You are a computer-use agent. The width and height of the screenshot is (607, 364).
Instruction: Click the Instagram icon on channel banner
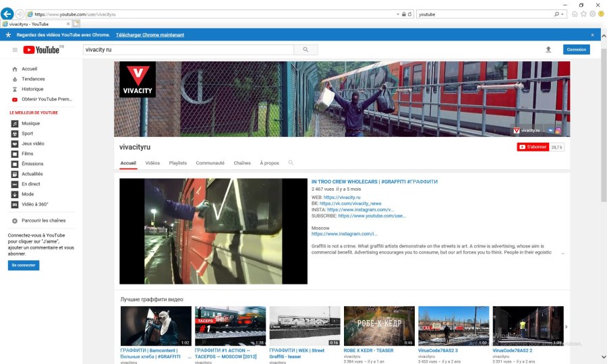(558, 130)
